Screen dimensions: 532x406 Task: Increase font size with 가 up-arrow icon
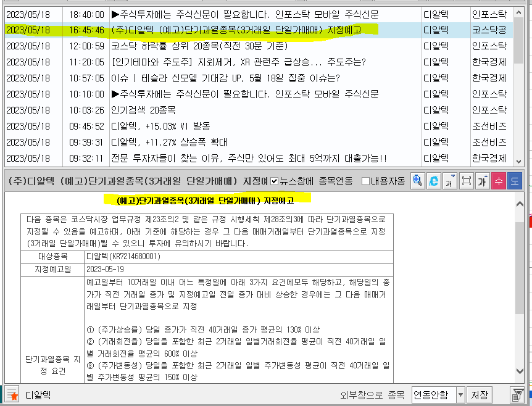tap(482, 181)
